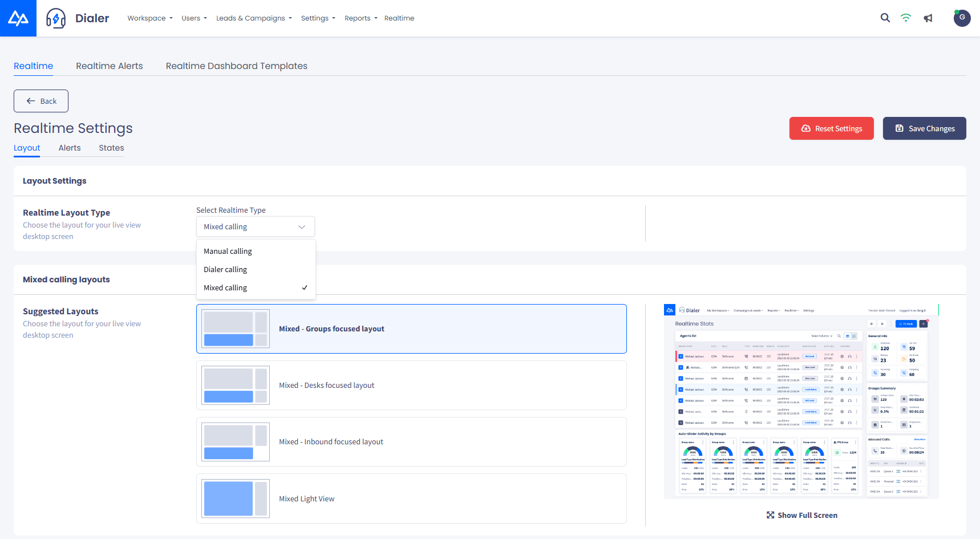The height and width of the screenshot is (539, 980).
Task: Choose Mixed calling option in list
Action: (256, 287)
